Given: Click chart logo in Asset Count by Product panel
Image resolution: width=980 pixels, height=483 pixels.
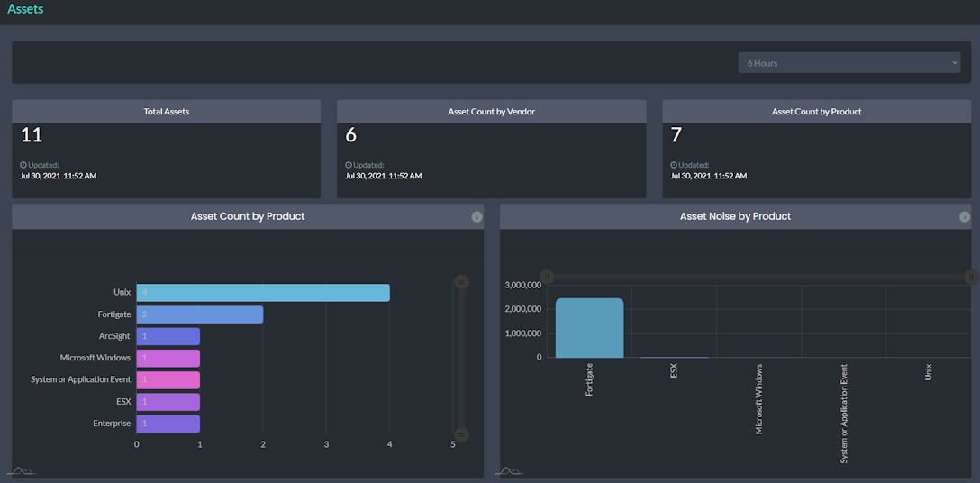Looking at the screenshot, I should pos(21,470).
